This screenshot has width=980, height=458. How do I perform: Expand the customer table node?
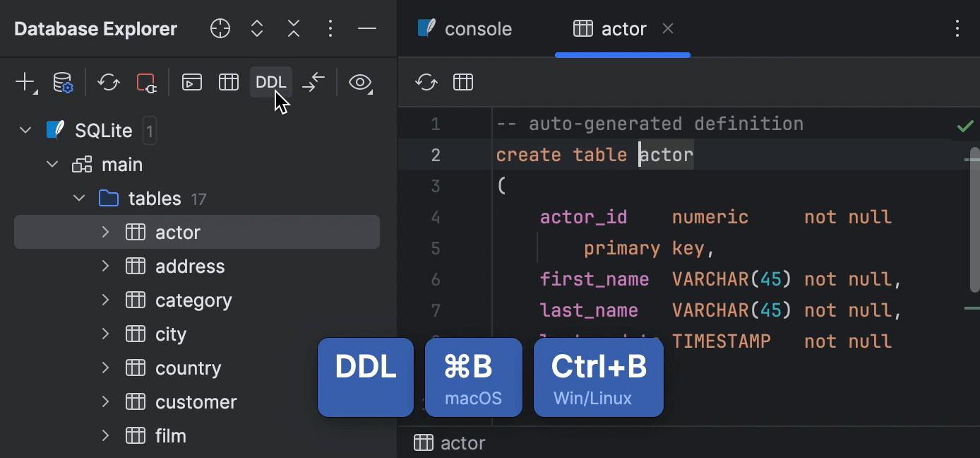tap(104, 401)
